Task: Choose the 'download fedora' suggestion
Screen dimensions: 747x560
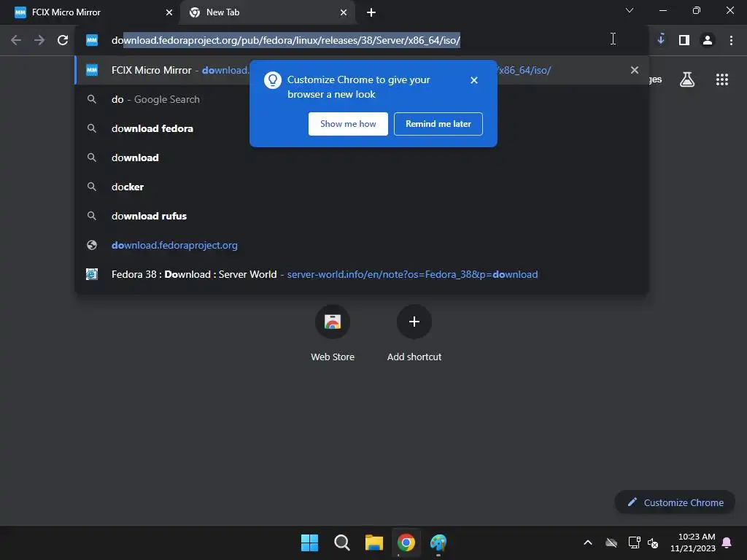Action: (361, 128)
